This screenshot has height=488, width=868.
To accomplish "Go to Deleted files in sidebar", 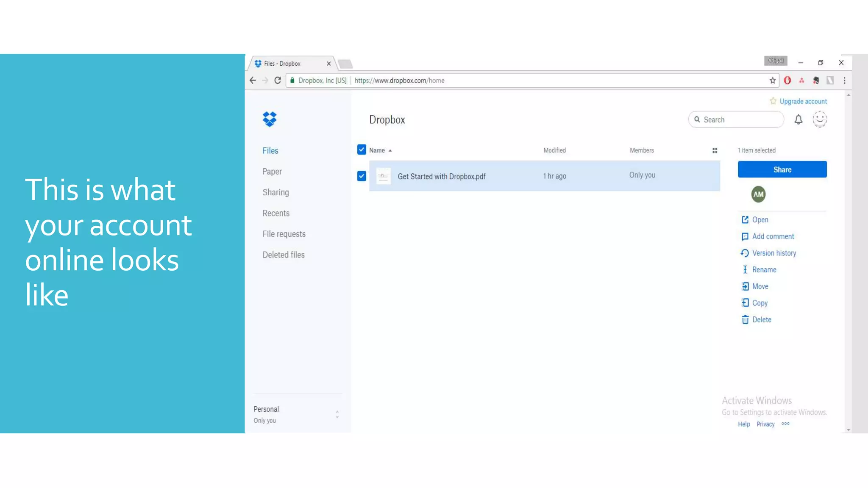I will [283, 255].
